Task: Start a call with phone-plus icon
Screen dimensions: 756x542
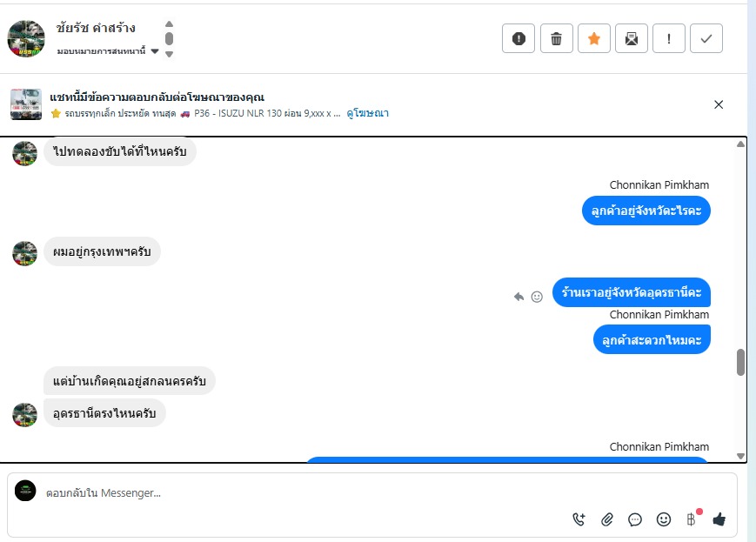Action: tap(579, 519)
